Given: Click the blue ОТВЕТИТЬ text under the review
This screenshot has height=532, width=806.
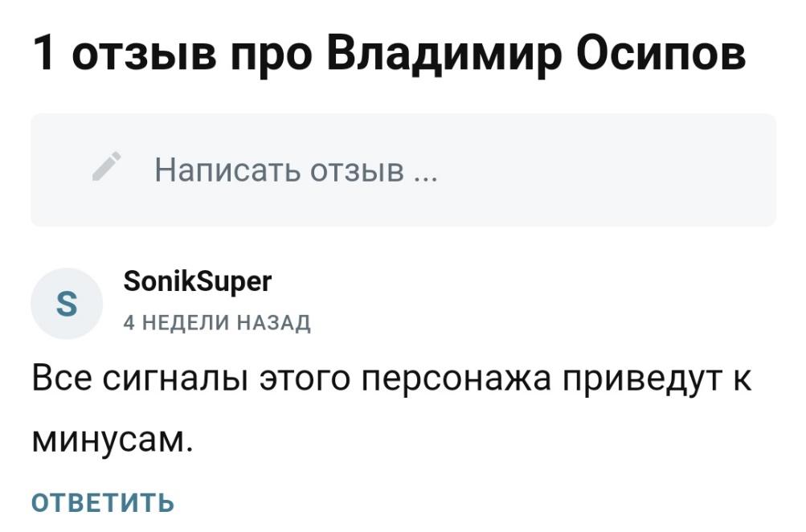Looking at the screenshot, I should tap(102, 502).
